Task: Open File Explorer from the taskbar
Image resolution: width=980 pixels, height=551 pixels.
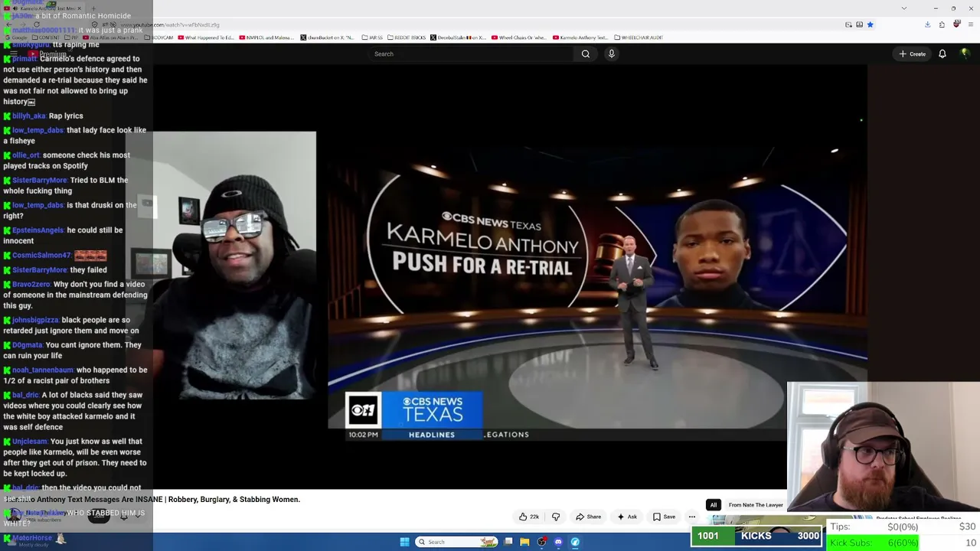Action: click(x=524, y=542)
